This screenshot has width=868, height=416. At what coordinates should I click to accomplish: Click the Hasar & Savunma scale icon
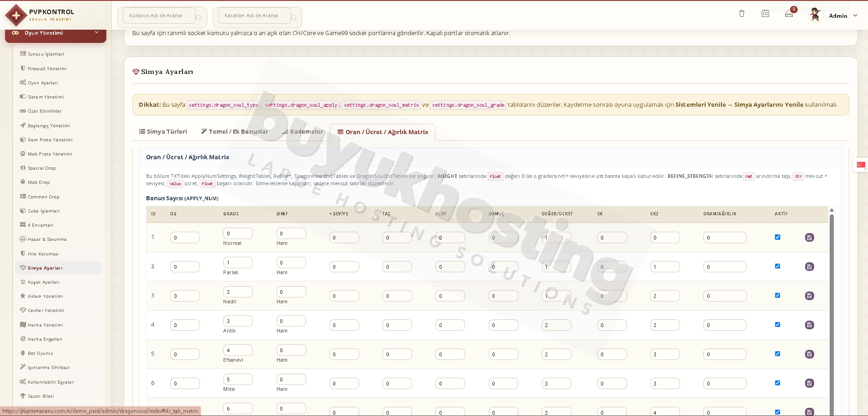[x=23, y=239]
